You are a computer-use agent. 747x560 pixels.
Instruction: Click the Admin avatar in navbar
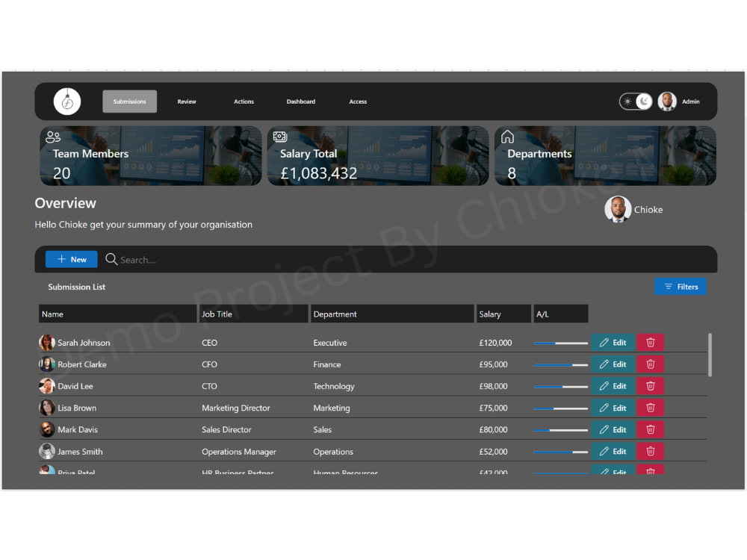(x=667, y=102)
